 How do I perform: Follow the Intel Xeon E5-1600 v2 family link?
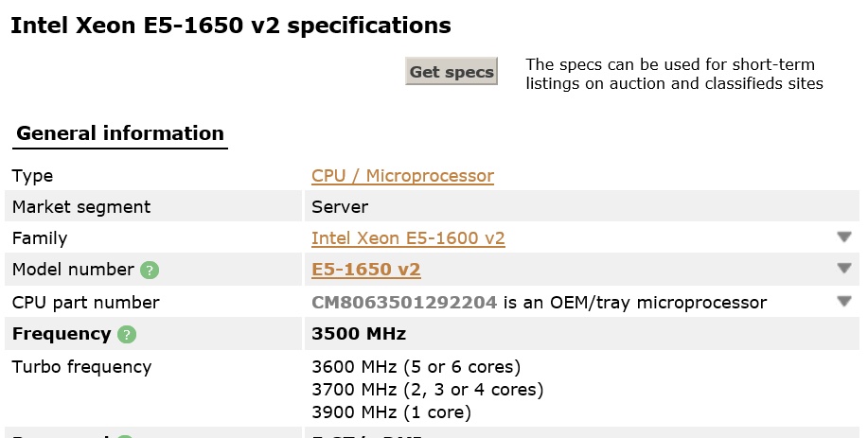(x=408, y=238)
